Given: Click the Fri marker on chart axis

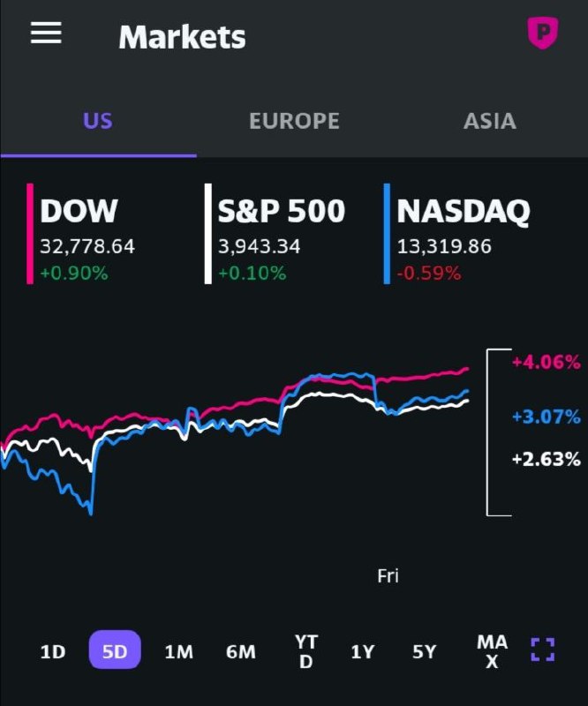Looking at the screenshot, I should (388, 575).
